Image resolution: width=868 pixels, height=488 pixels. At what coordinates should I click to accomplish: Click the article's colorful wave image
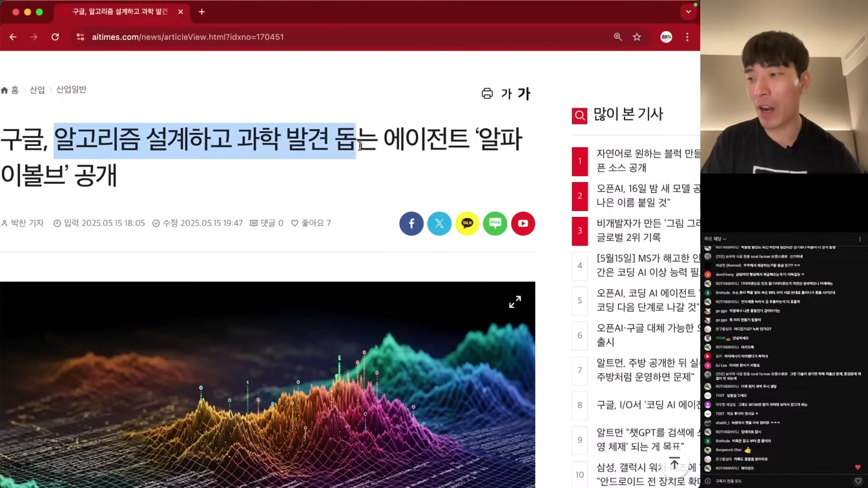click(x=267, y=385)
